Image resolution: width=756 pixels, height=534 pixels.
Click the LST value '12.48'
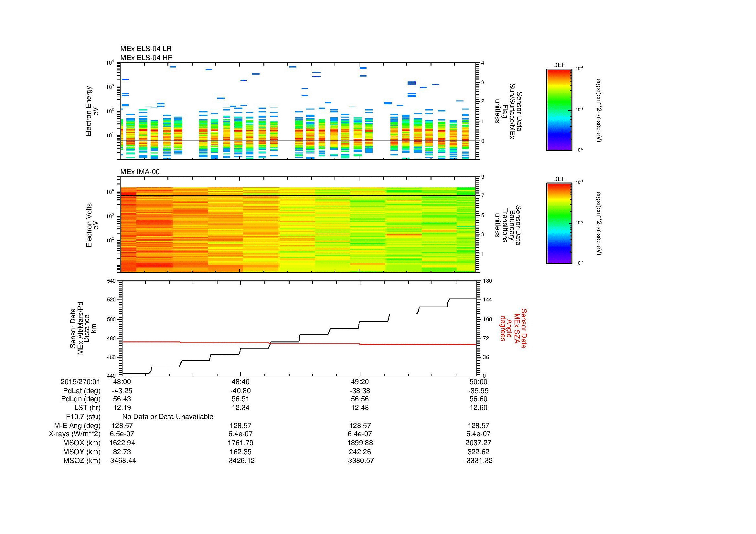[360, 408]
